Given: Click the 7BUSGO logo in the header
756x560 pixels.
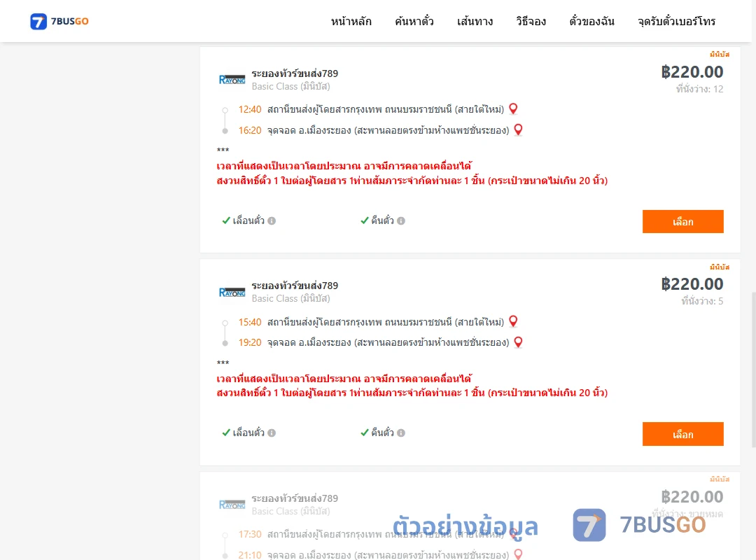Looking at the screenshot, I should [x=59, y=21].
